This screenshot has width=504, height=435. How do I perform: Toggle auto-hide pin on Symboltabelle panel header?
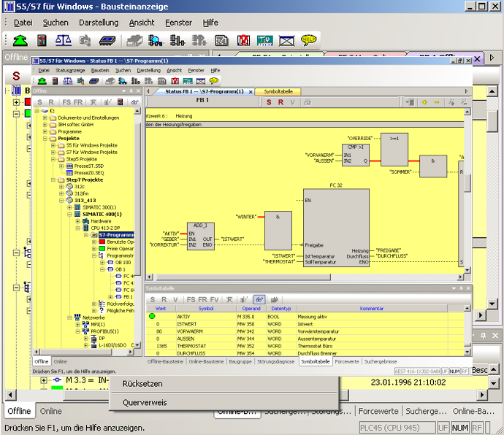click(x=461, y=288)
